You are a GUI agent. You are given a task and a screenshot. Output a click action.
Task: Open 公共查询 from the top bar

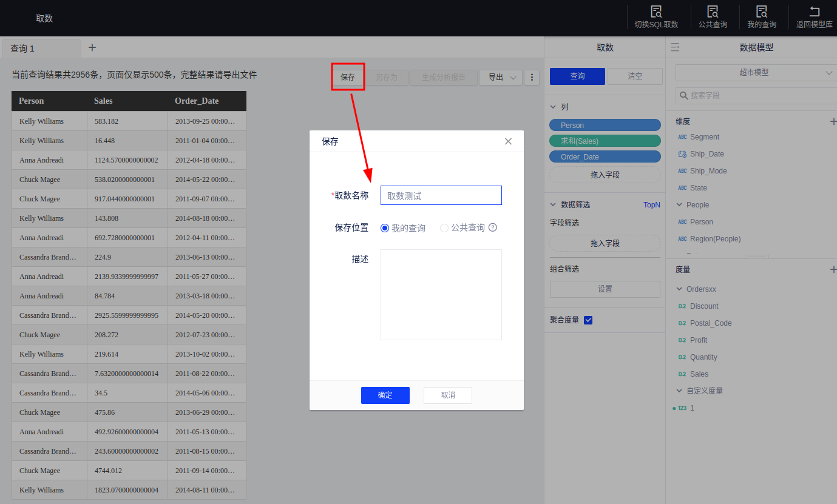pos(713,12)
